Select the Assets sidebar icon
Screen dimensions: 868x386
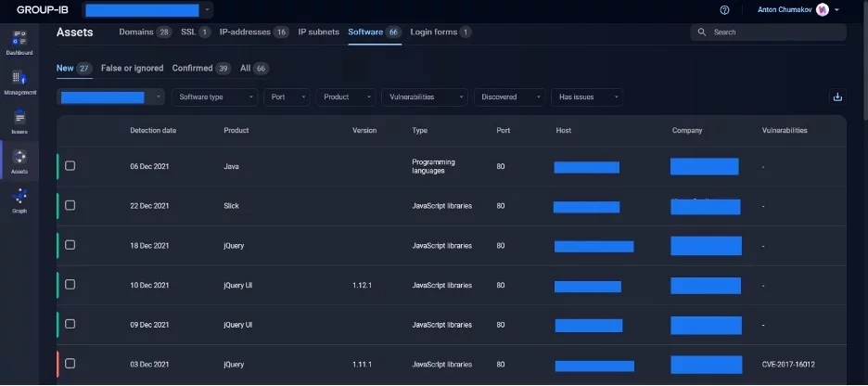[19, 159]
